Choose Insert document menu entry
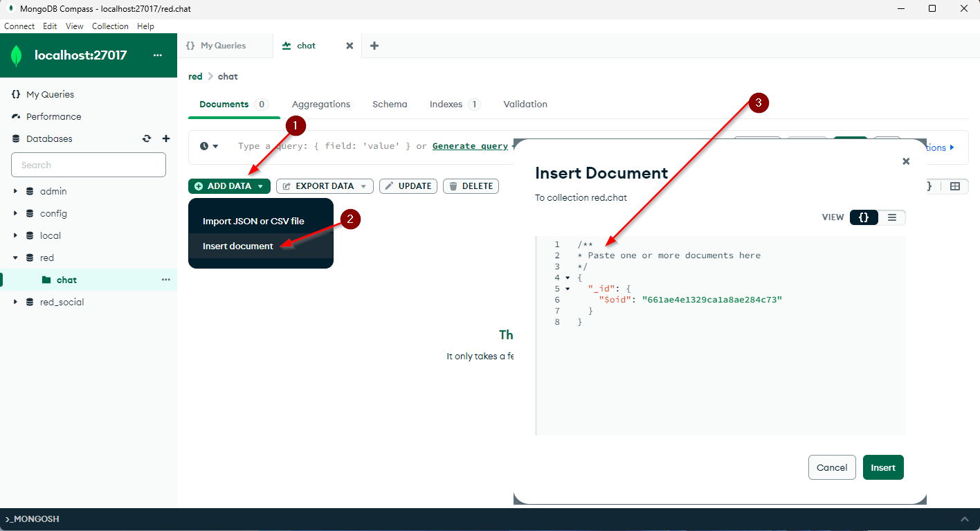The image size is (980, 531). 238,246
